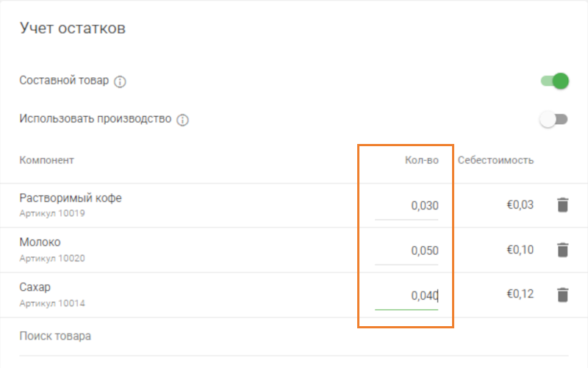588x368 pixels.
Task: Click the Компонент column header
Action: [47, 160]
